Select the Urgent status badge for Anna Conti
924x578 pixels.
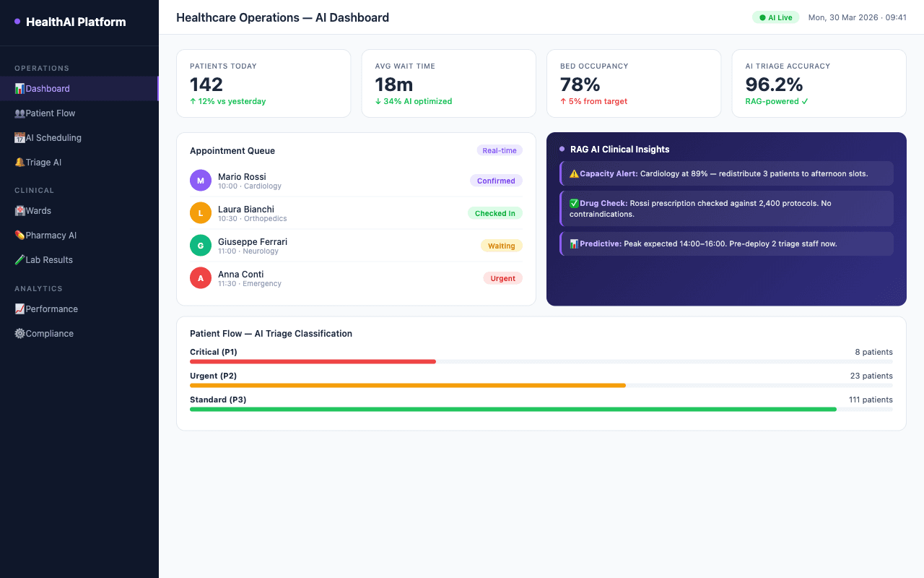pos(502,277)
